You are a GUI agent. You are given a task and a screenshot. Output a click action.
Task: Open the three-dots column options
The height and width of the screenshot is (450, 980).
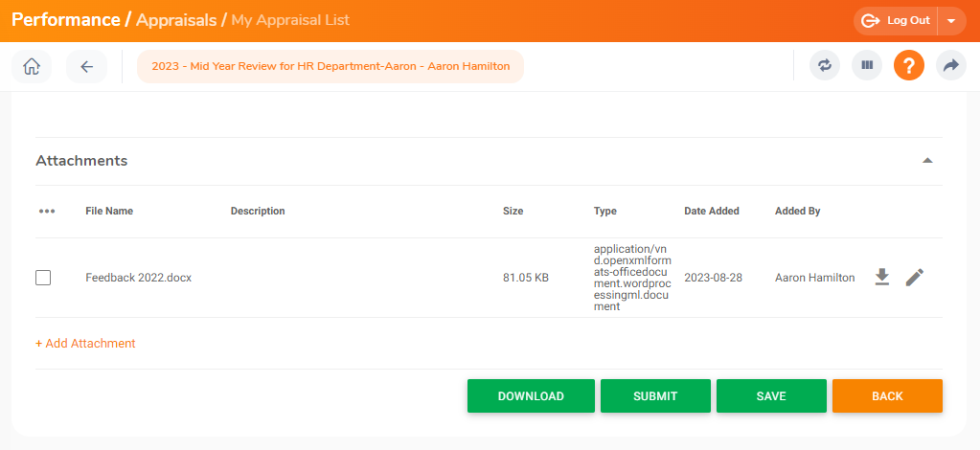(47, 212)
